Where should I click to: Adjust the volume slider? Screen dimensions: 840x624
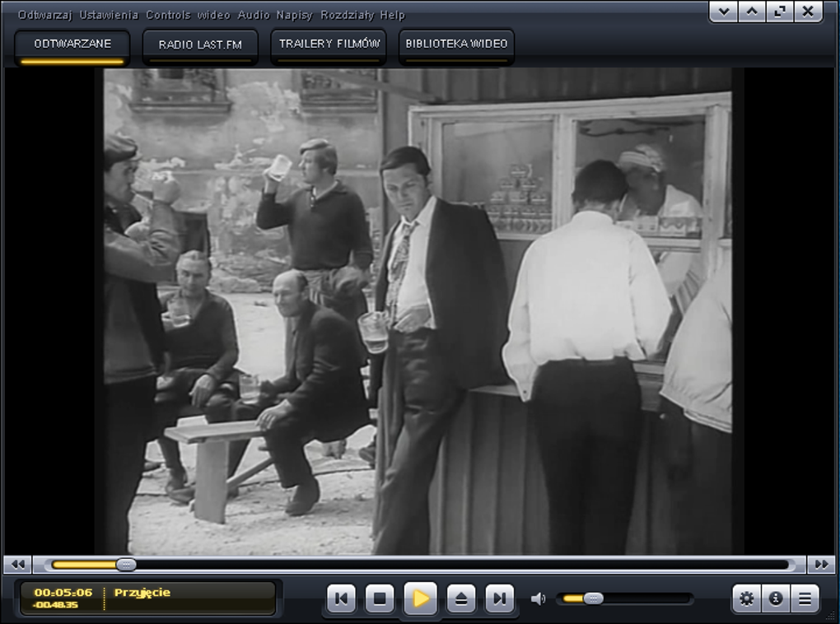click(593, 598)
